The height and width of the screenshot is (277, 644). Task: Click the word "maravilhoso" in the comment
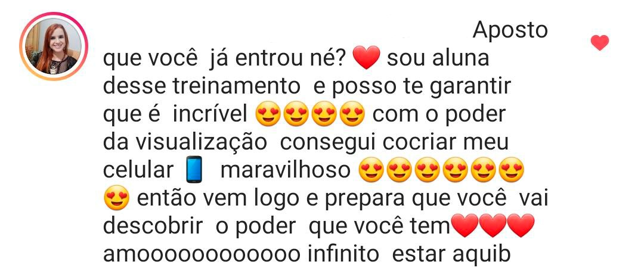click(x=286, y=170)
